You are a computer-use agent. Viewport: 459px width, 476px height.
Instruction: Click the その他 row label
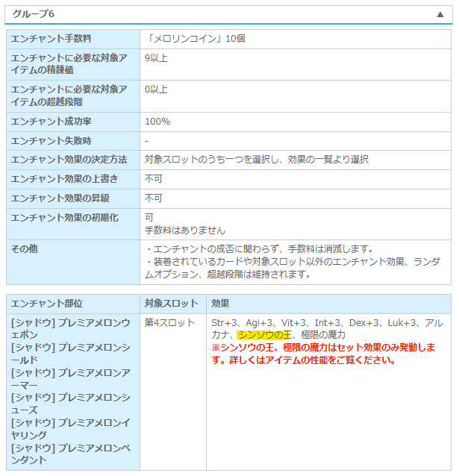point(25,249)
